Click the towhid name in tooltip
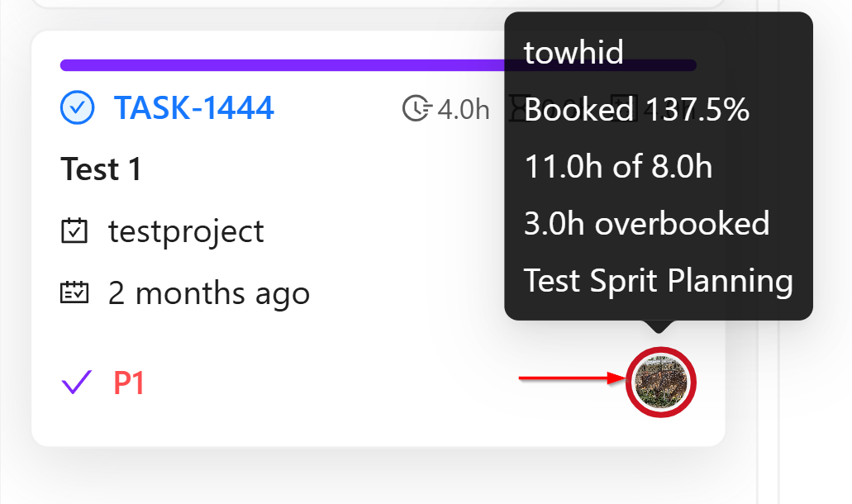The image size is (852, 504). [574, 53]
